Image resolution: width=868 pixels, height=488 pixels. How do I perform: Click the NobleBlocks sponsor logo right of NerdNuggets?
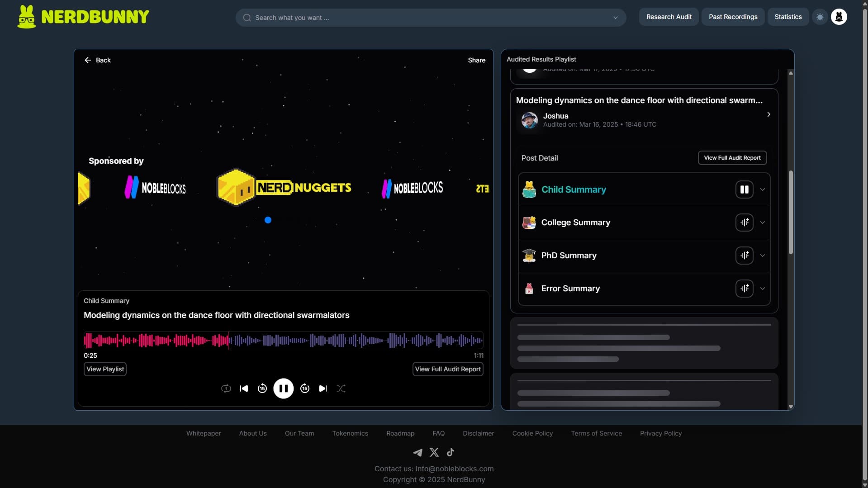(412, 188)
